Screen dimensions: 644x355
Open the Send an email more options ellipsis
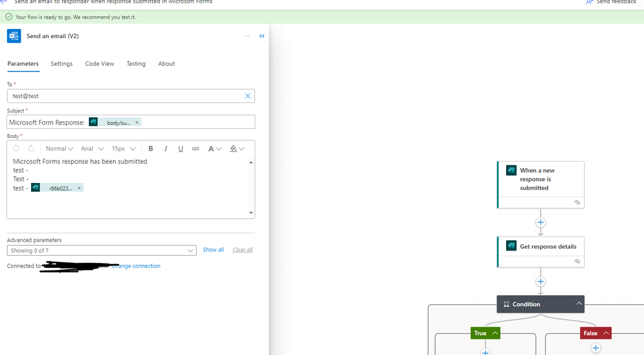tap(247, 36)
